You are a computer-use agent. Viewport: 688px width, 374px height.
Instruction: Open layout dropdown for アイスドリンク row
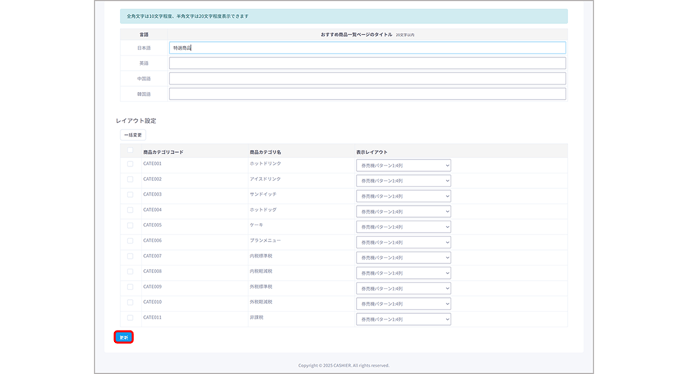[403, 181]
